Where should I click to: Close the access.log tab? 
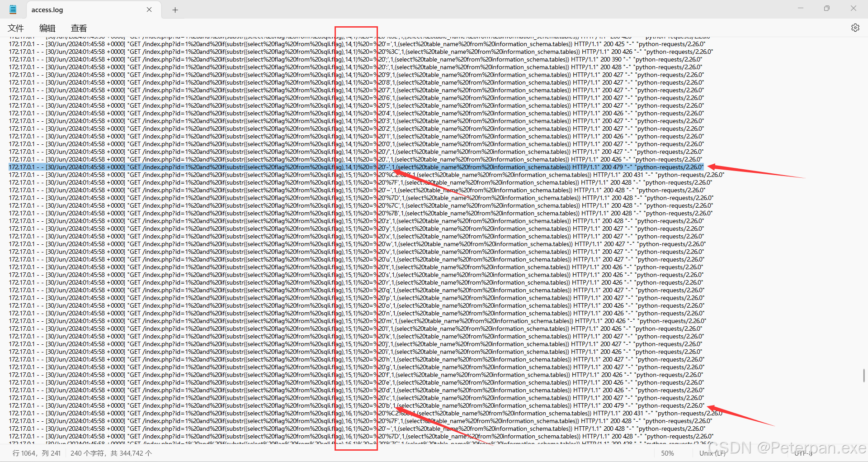[x=149, y=10]
